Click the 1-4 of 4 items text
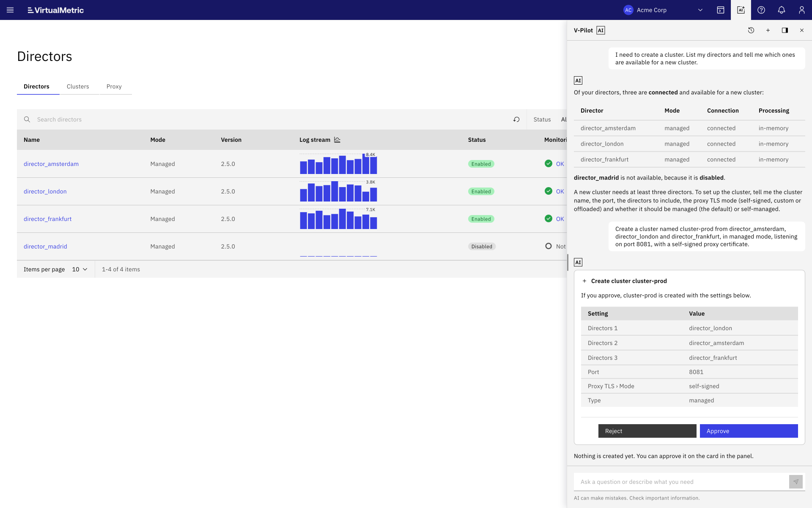The image size is (812, 508). (121, 269)
